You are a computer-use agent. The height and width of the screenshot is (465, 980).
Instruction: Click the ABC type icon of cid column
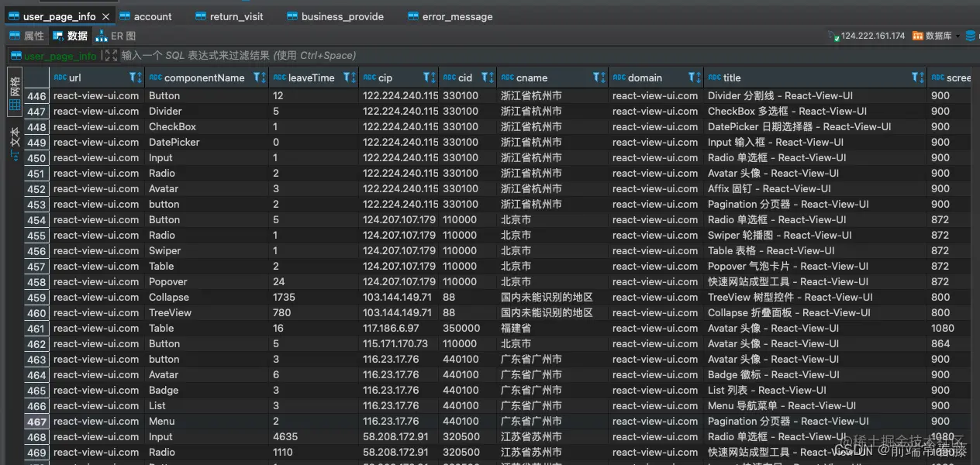[449, 77]
